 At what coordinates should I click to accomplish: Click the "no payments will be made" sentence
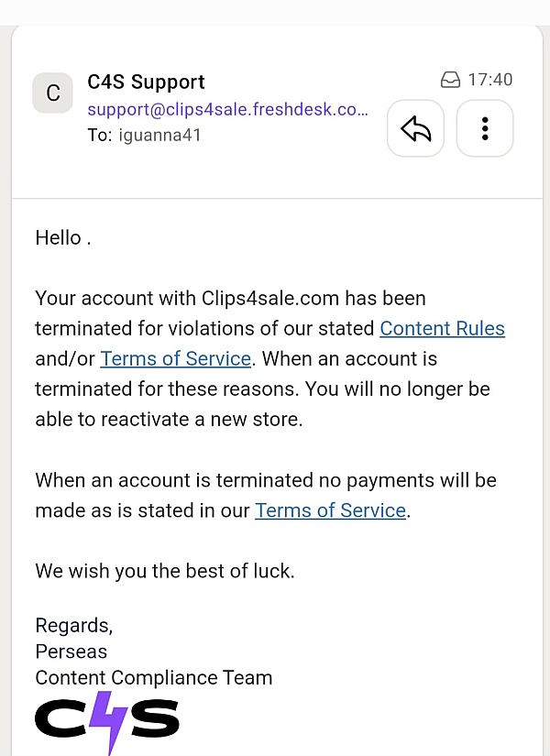click(266, 495)
